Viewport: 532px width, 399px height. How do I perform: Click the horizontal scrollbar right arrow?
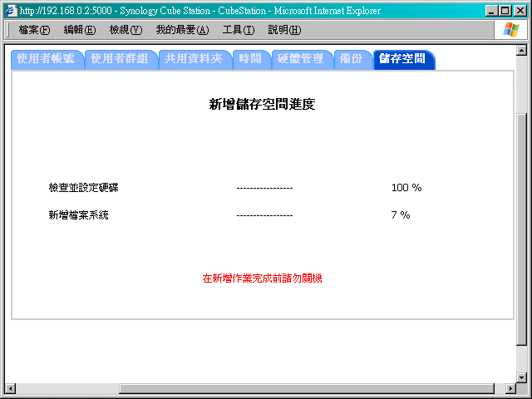pos(510,388)
